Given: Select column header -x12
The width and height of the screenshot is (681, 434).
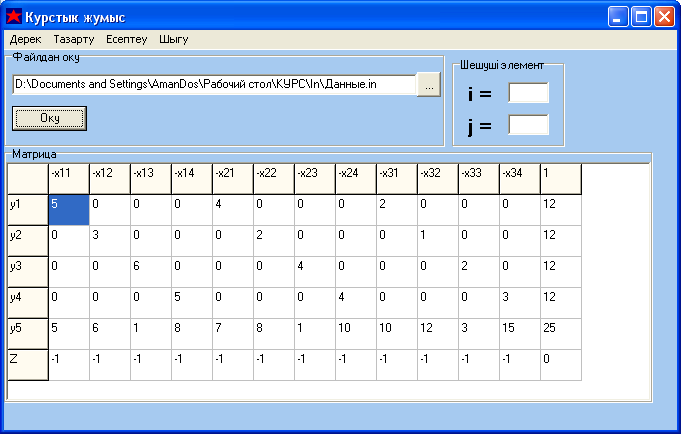Looking at the screenshot, I should point(110,179).
